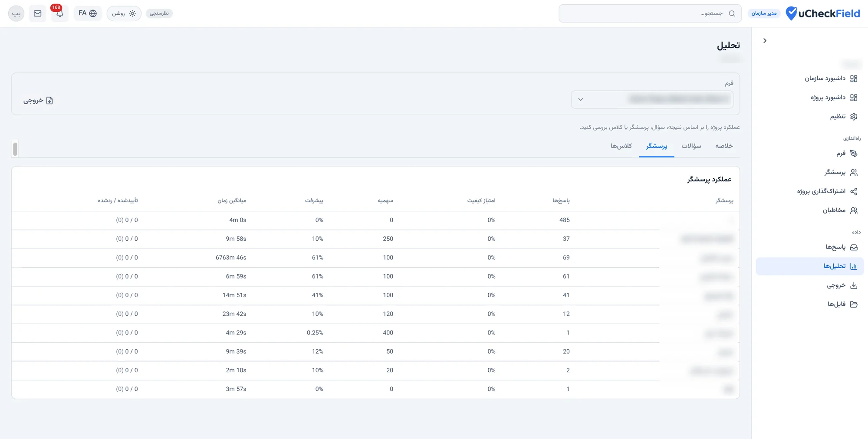Click the مخاطبان person icon
Viewport: 868px width, 439px height.
click(854, 210)
